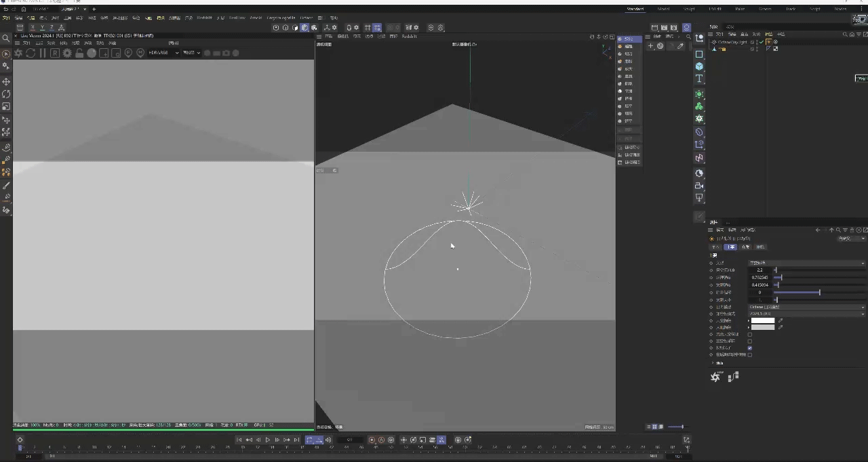Click home icon in Object Manager
This screenshot has height=462, width=868.
click(x=853, y=34)
